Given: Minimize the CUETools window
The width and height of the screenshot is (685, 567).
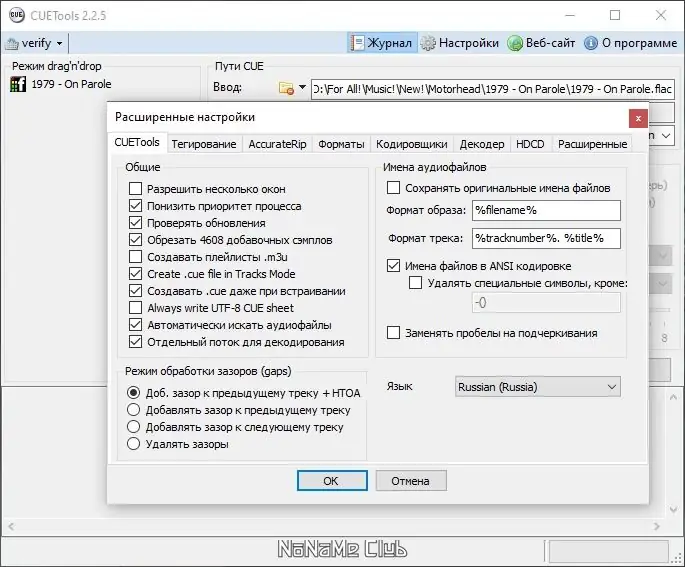Looking at the screenshot, I should point(570,15).
